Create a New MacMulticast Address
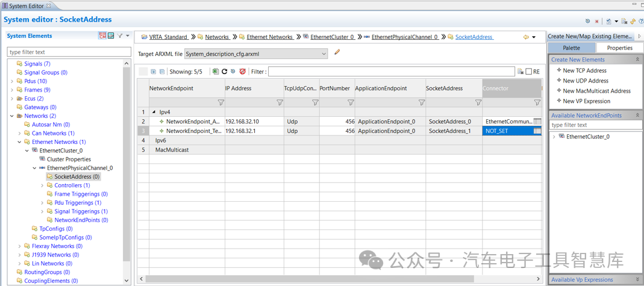 click(593, 91)
